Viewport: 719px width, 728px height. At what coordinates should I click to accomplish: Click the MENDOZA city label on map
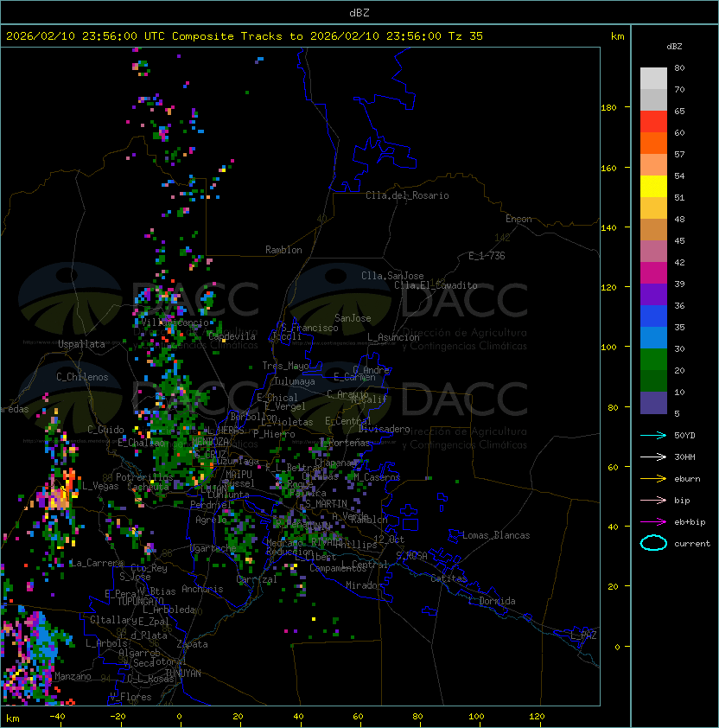tap(210, 441)
